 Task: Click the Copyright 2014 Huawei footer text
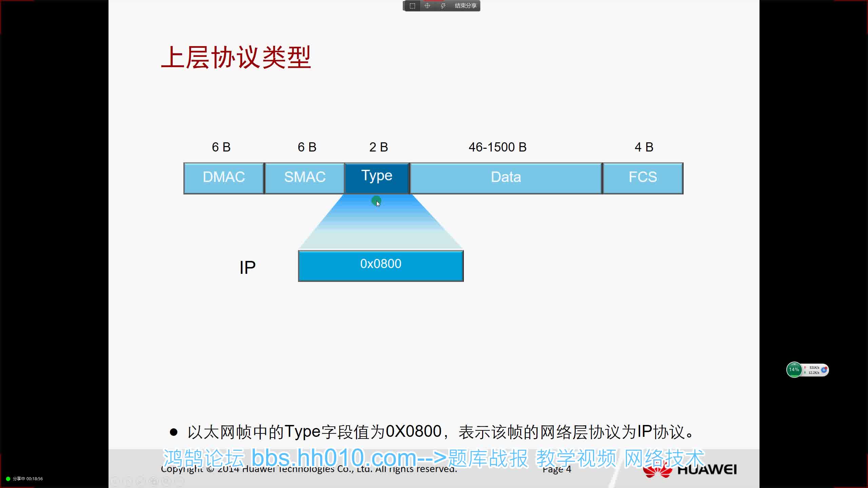click(309, 469)
